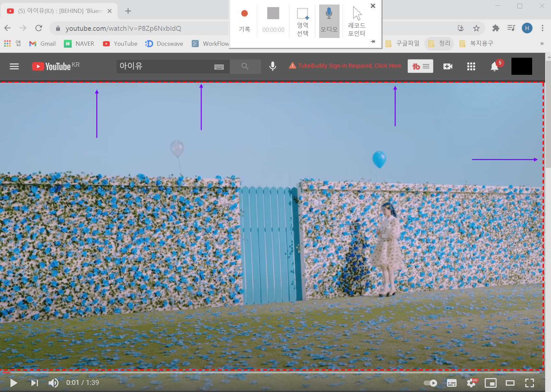Open the TubeBuddy menu button

pyautogui.click(x=420, y=66)
